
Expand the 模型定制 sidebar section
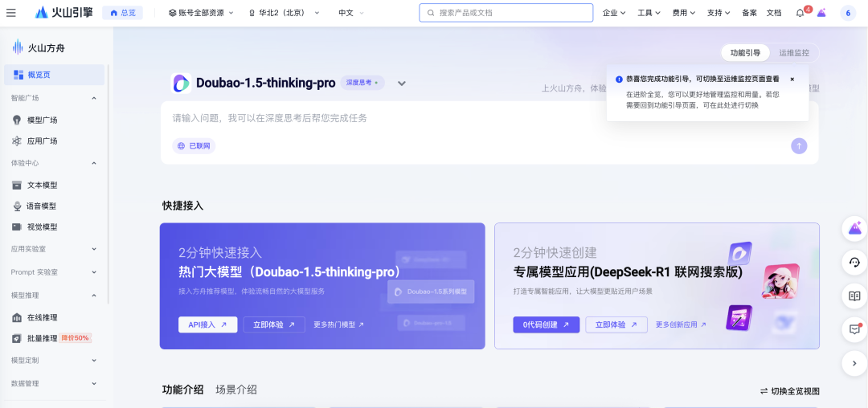click(x=93, y=361)
